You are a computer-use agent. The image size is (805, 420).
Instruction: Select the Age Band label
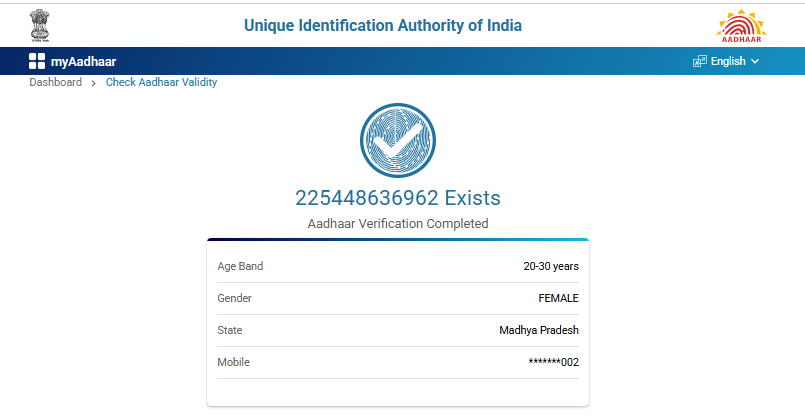[240, 266]
